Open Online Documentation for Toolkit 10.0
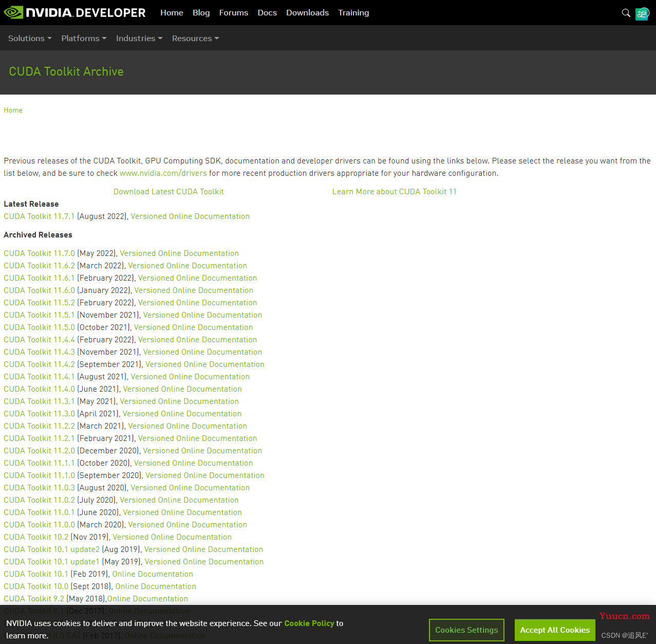 click(x=156, y=586)
